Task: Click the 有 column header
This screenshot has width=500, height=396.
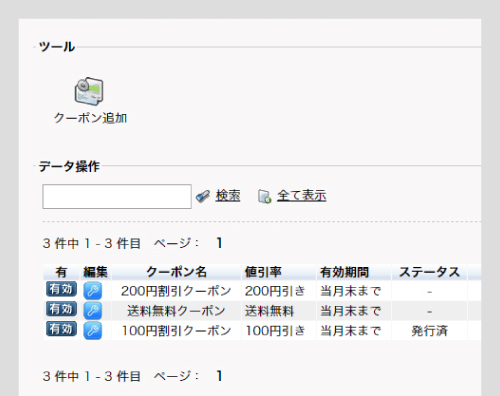Action: (61, 272)
